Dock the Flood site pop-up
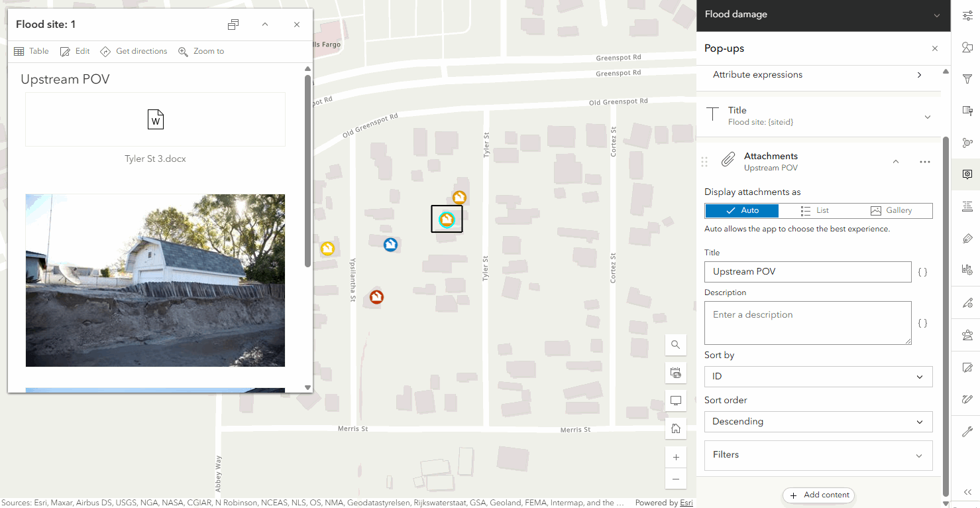Image resolution: width=980 pixels, height=508 pixels. click(233, 25)
